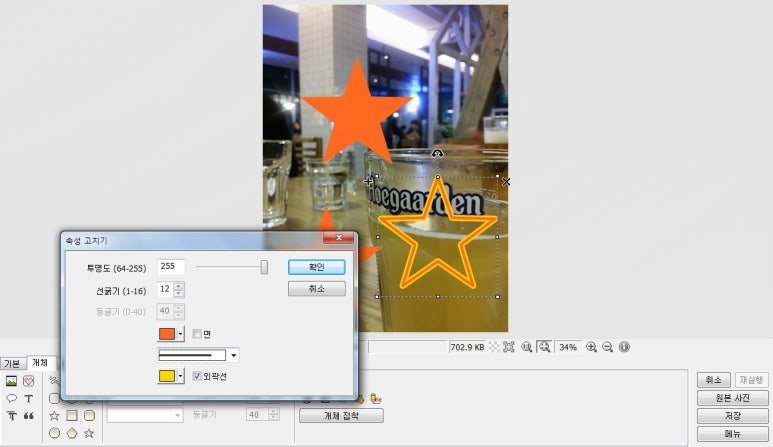
Task: Click the 702.9 KB file size text
Action: point(467,347)
